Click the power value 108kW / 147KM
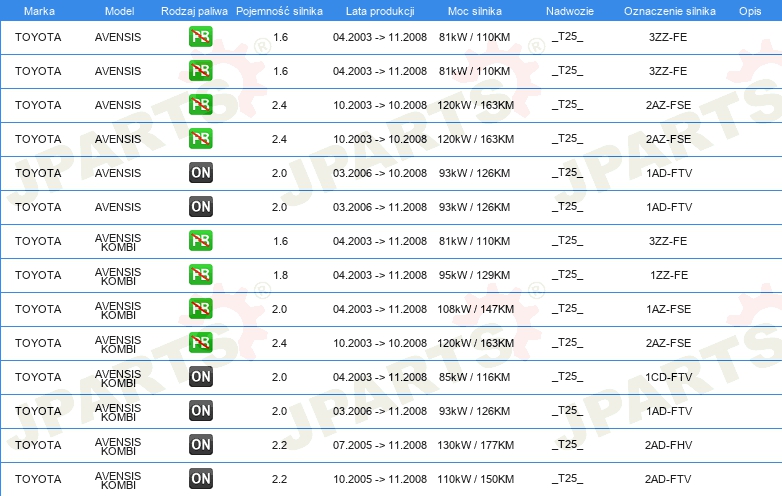 [475, 309]
